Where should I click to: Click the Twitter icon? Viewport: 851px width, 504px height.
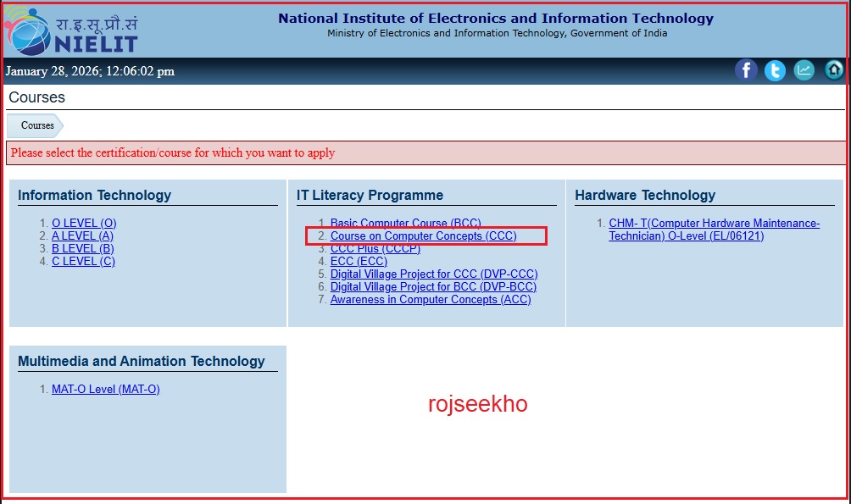point(775,70)
